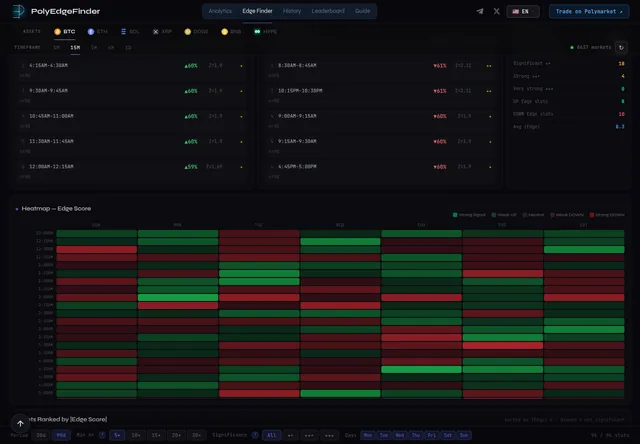Open the X (Twitter) icon
Image resolution: width=640 pixels, height=444 pixels.
click(x=496, y=11)
